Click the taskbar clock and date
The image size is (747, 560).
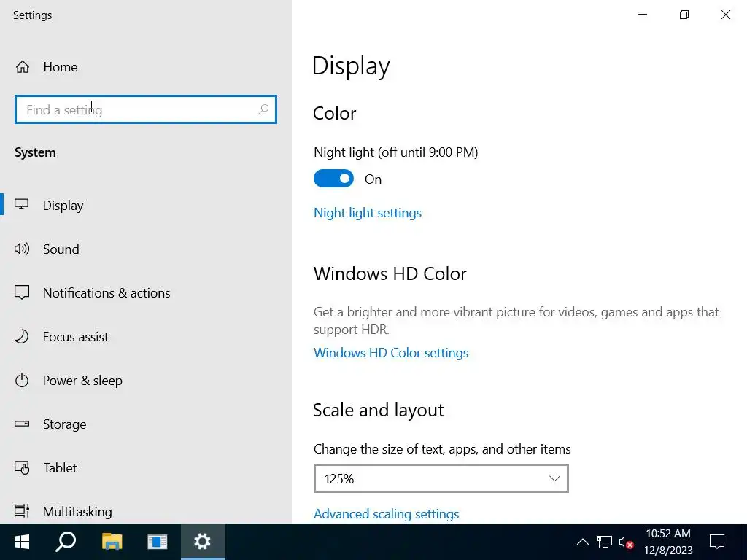(668, 542)
